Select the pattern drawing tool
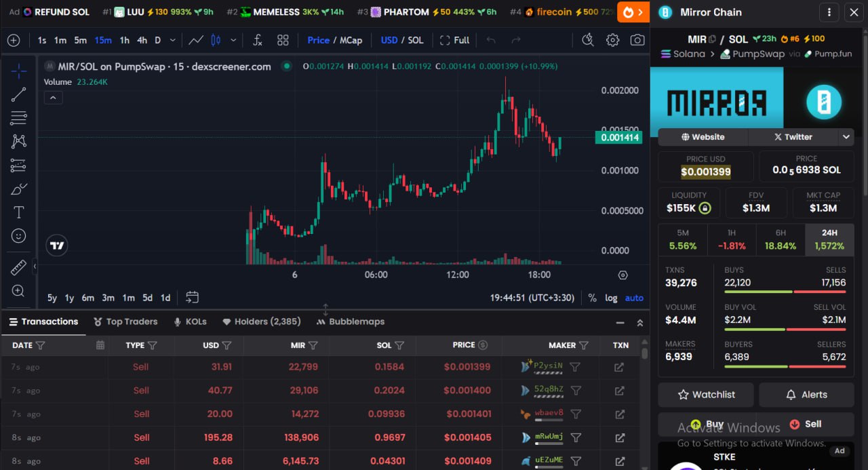This screenshot has width=868, height=470. pyautogui.click(x=19, y=141)
